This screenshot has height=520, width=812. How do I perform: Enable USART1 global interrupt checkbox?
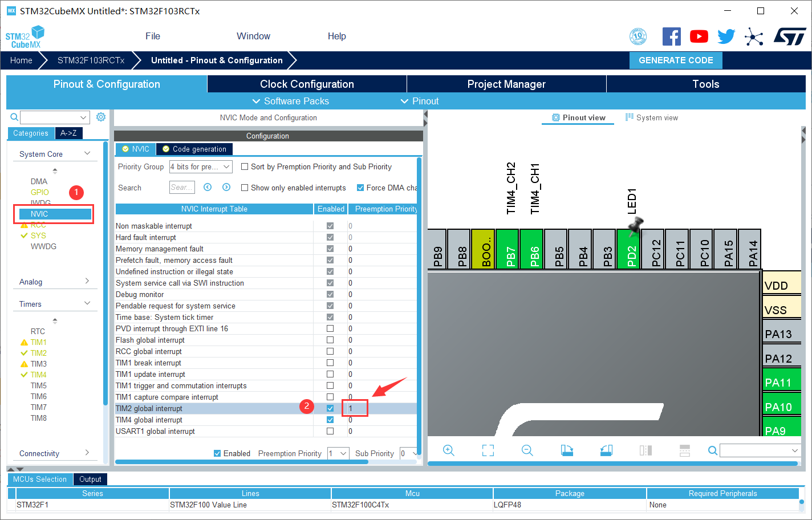pos(330,431)
